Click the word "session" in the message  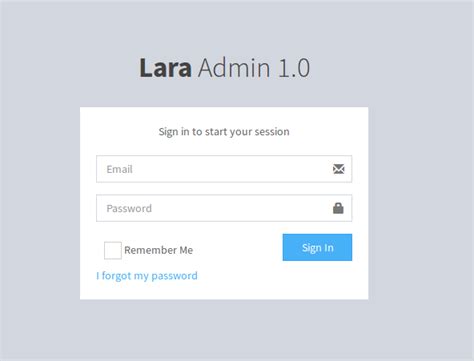pyautogui.click(x=272, y=132)
